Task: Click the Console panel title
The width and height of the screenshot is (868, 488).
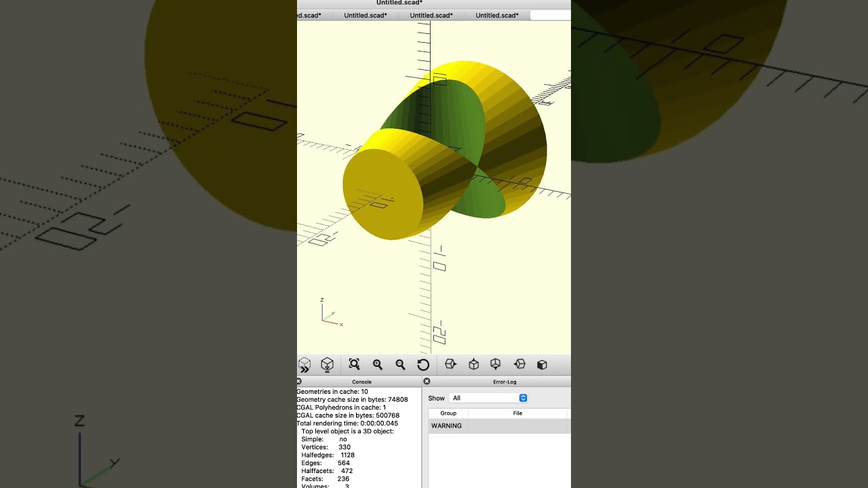Action: 361,382
